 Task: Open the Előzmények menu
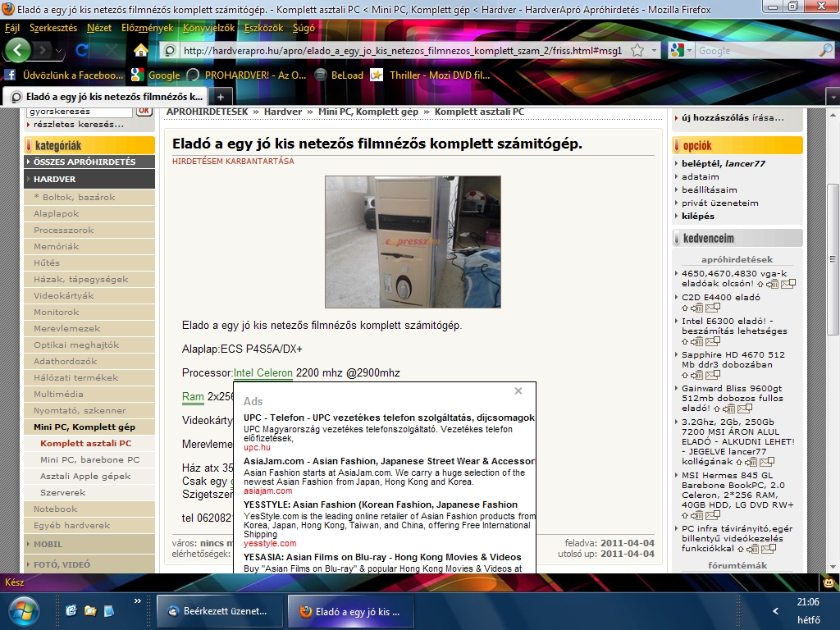click(x=148, y=28)
